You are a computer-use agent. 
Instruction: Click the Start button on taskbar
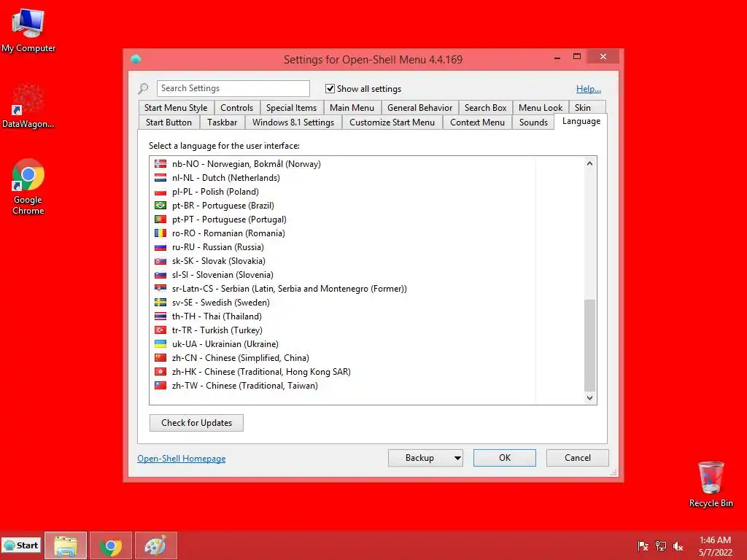(21, 545)
